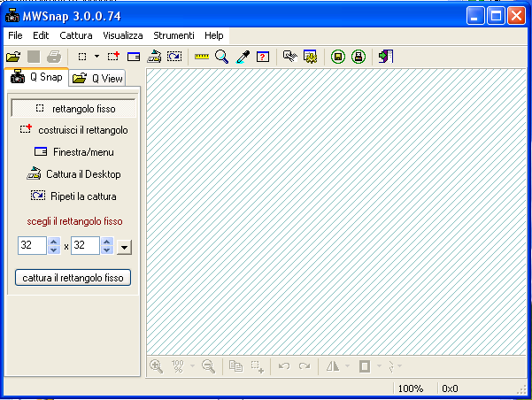The width and height of the screenshot is (532, 400).
Task: Switch to the Q View tab
Action: 97,79
